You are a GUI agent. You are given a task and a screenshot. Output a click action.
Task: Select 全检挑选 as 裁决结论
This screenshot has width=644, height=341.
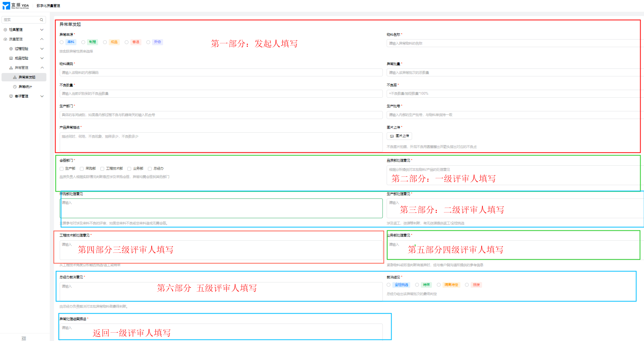tap(389, 285)
